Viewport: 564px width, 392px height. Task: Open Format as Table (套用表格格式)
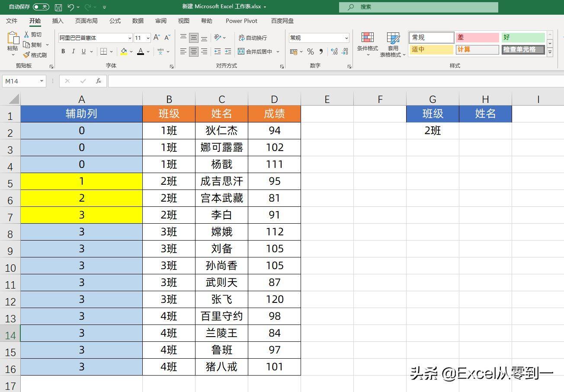tap(393, 44)
